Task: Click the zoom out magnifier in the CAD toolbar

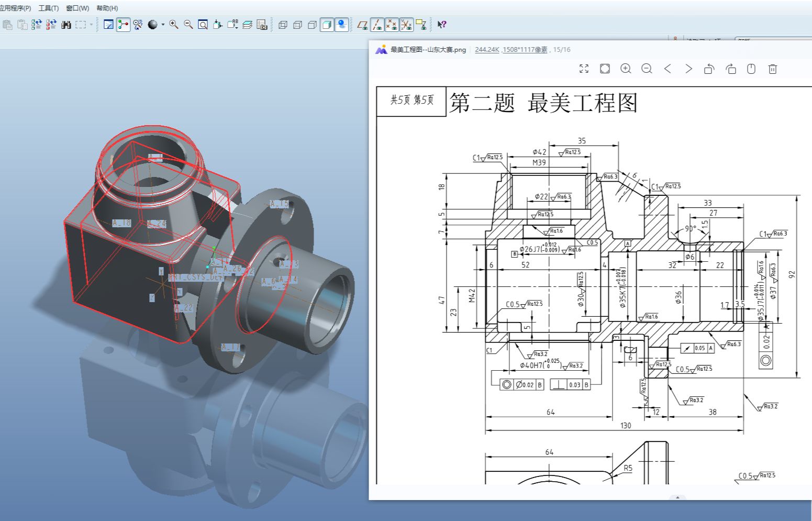Action: [188, 25]
